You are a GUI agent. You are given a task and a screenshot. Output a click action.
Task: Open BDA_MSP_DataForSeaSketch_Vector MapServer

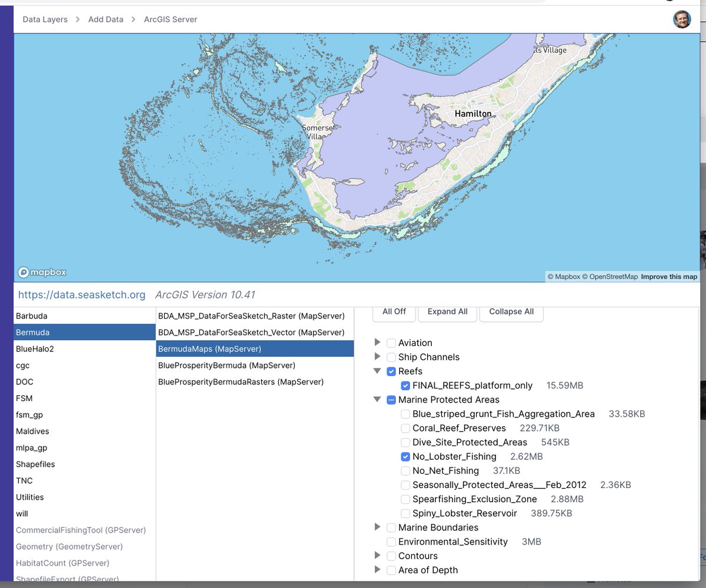[x=255, y=333]
